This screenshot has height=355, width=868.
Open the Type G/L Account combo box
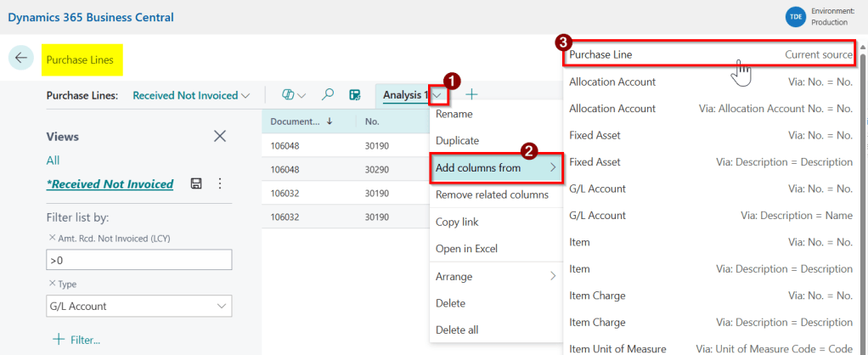138,306
